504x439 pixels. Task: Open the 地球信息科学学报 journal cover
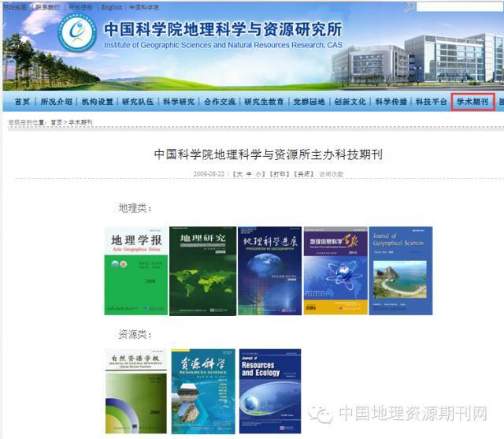(335, 270)
